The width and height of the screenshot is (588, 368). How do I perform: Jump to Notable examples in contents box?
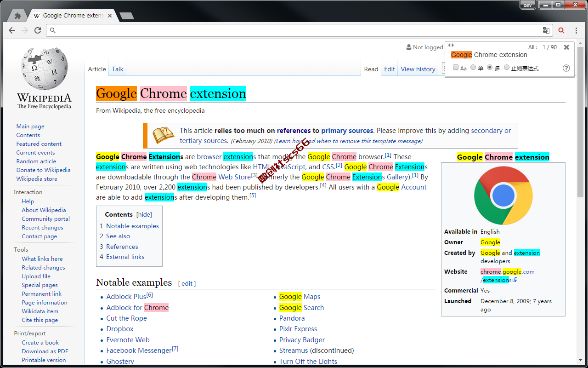click(132, 226)
